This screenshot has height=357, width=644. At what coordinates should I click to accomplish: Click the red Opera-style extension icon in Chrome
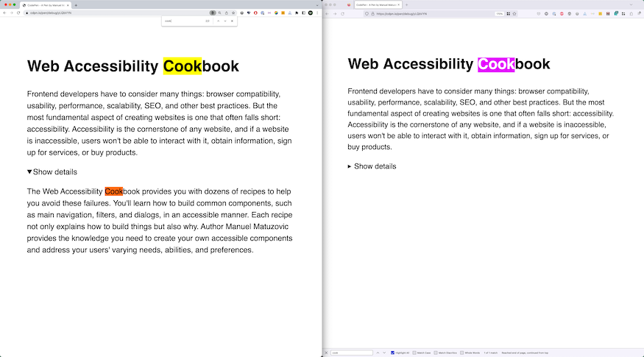coord(255,13)
